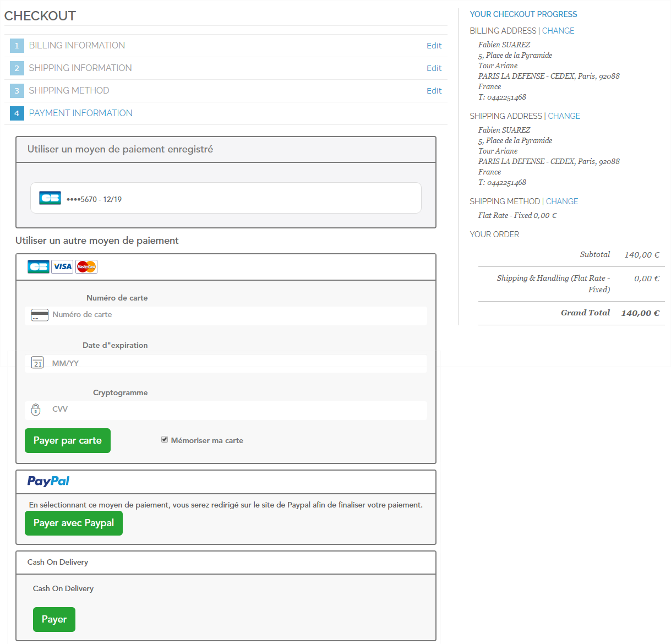Uncheck Mémoriser ma carte checkbox
The width and height of the screenshot is (671, 644).
[x=165, y=439]
